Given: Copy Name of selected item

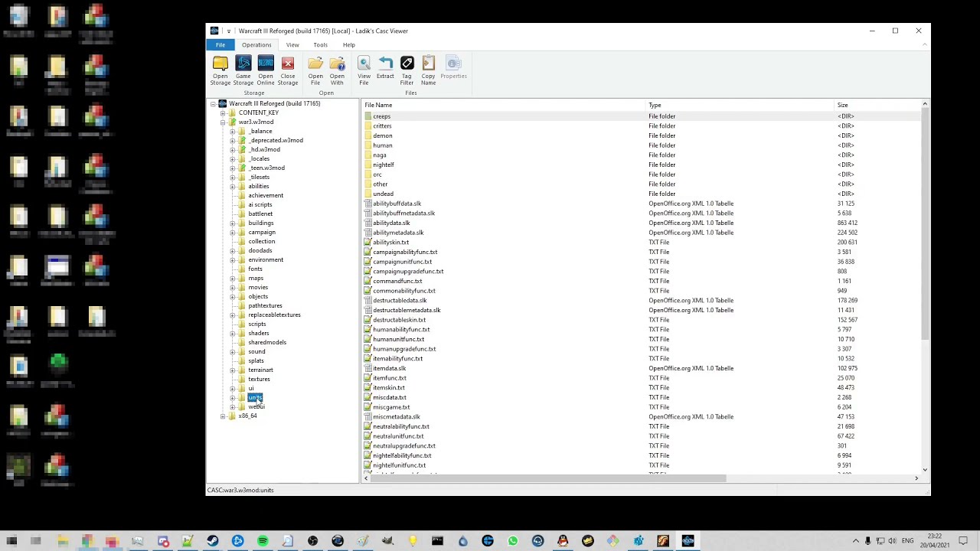Looking at the screenshot, I should (428, 70).
